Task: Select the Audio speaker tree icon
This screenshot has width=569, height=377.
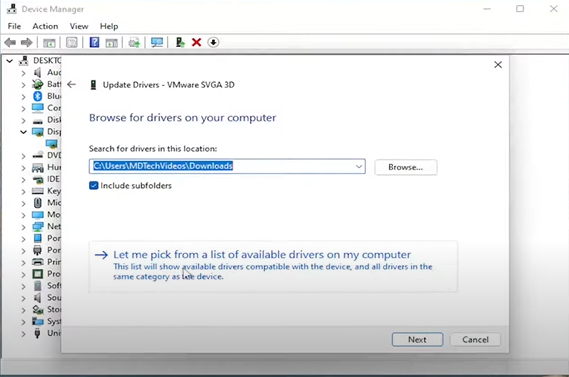Action: point(37,73)
